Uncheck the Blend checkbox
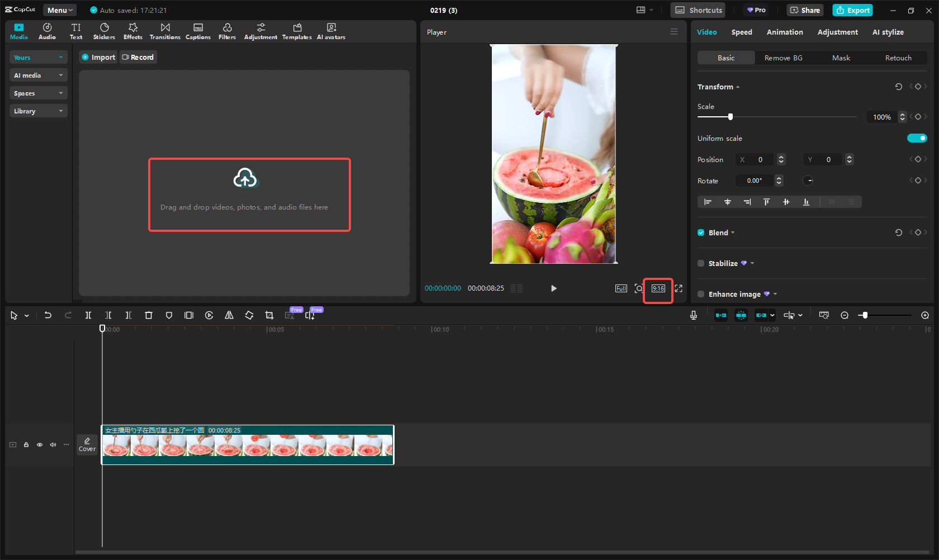This screenshot has width=939, height=560. pos(701,232)
